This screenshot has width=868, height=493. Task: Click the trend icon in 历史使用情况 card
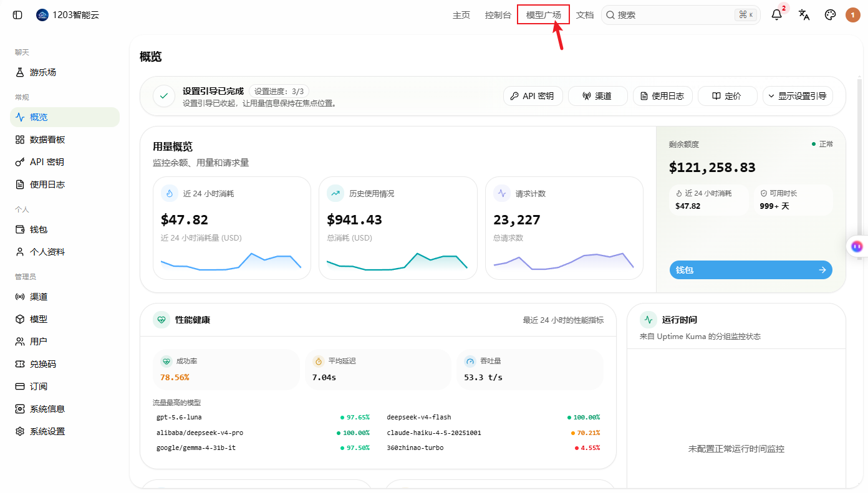coord(335,193)
